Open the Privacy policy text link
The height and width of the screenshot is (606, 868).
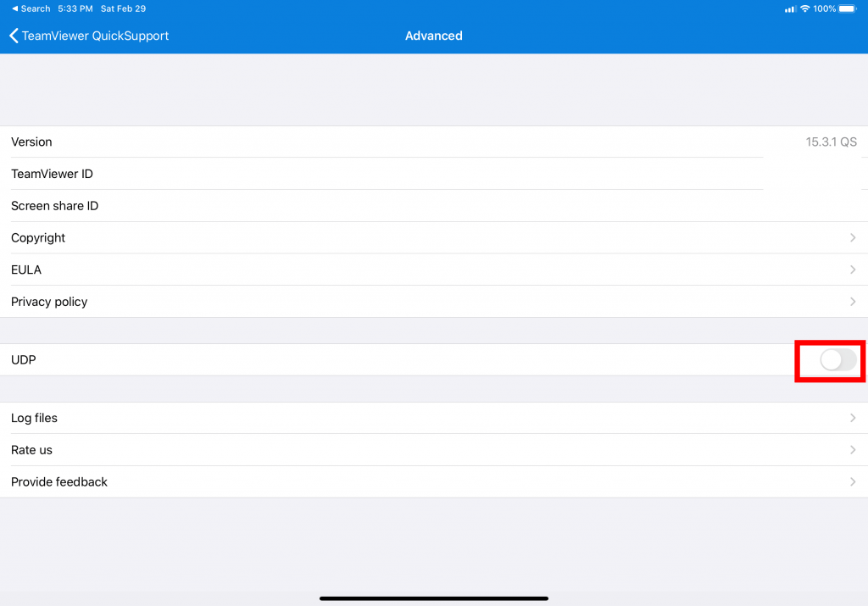coord(49,302)
